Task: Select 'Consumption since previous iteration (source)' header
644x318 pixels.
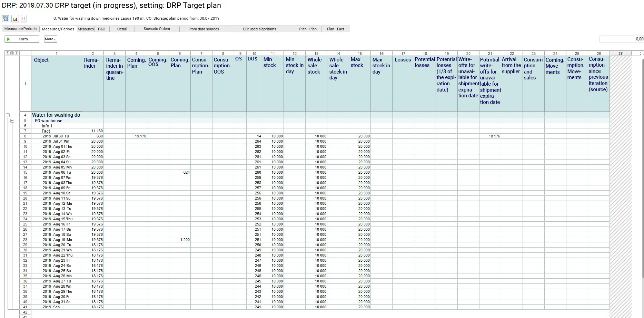Action: pos(599,84)
